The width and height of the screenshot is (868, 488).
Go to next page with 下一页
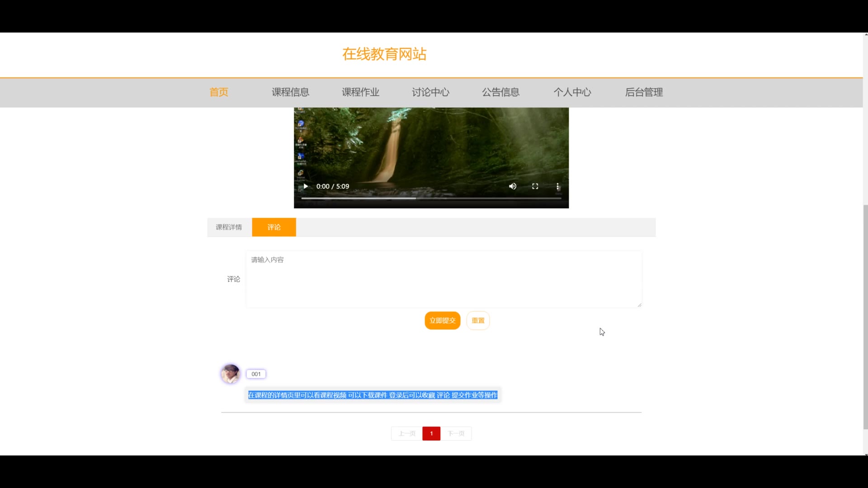pos(456,433)
